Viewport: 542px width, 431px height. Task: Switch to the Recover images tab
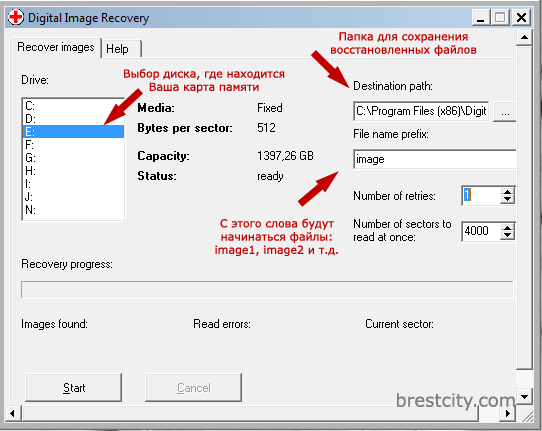(x=56, y=47)
